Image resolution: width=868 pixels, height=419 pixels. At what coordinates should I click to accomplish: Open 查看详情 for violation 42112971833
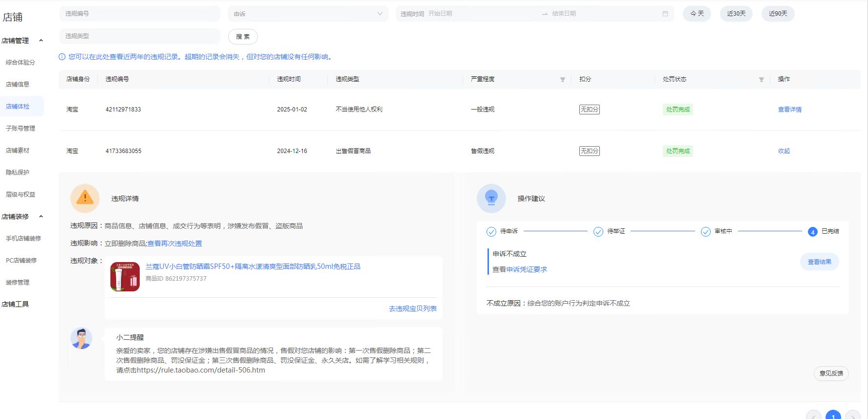click(x=790, y=110)
